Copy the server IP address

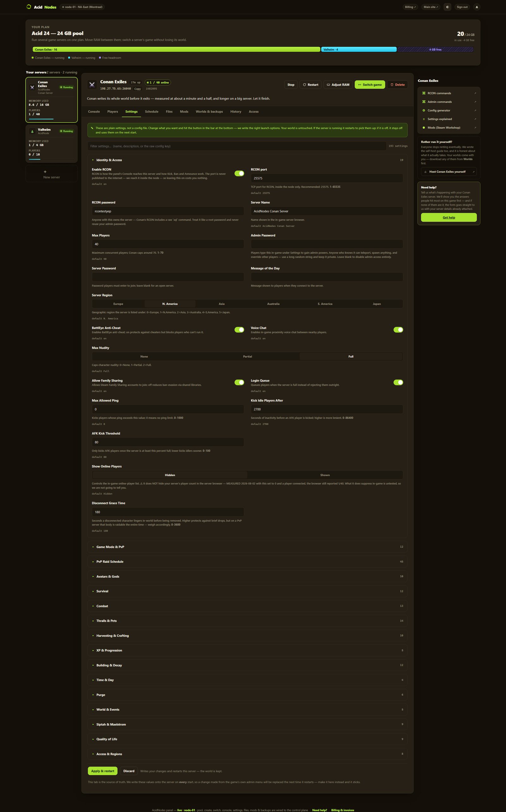(138, 89)
